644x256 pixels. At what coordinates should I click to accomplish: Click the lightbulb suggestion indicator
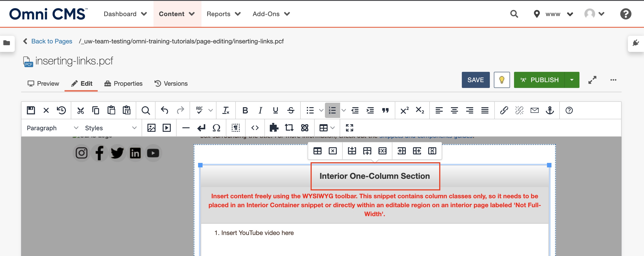point(502,80)
